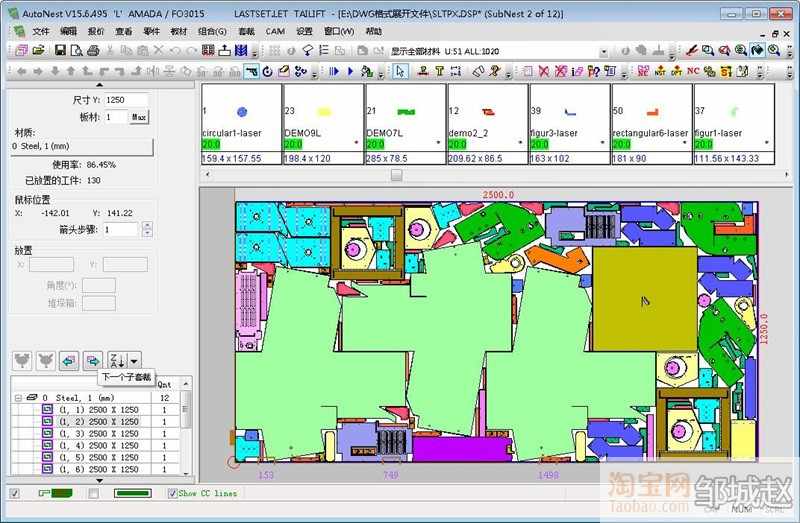Click the Z-A sort button
The width and height of the screenshot is (800, 523).
click(117, 361)
